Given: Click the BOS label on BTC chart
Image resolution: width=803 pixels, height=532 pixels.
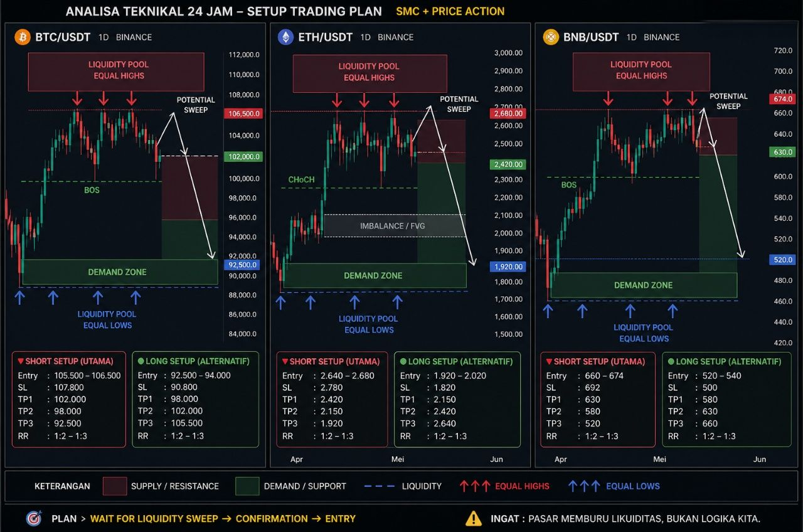Looking at the screenshot, I should tap(92, 190).
